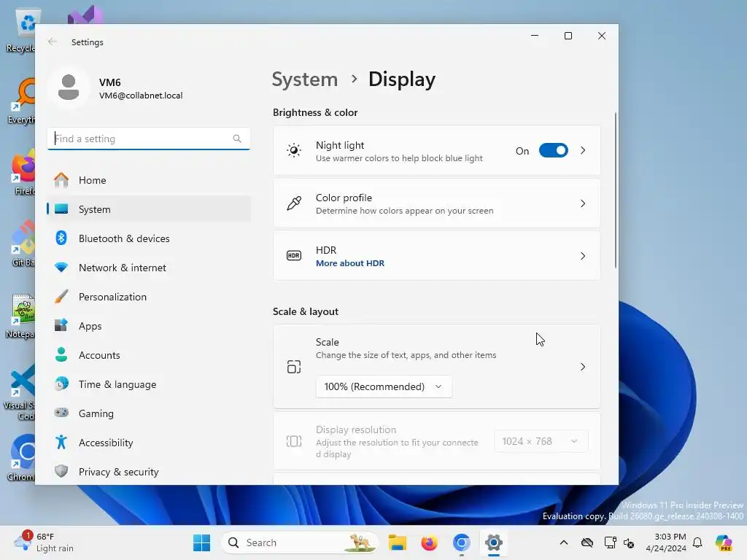Click the Privacy & security shield icon
747x560 pixels.
pos(61,472)
